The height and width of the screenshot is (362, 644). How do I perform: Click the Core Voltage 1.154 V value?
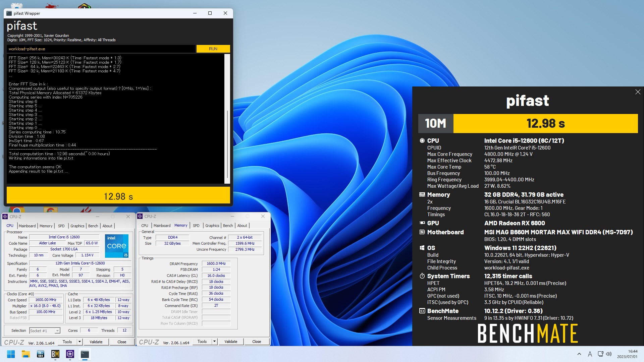[x=87, y=255]
